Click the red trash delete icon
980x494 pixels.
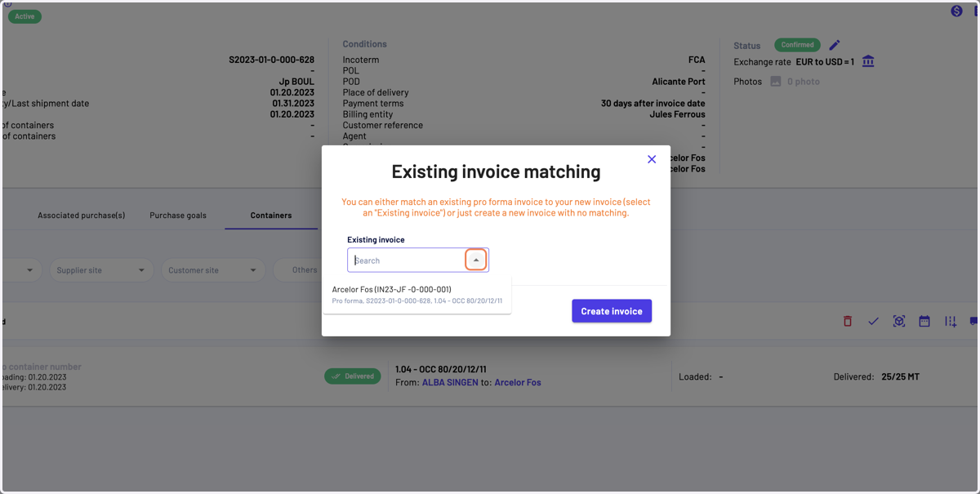coord(848,322)
